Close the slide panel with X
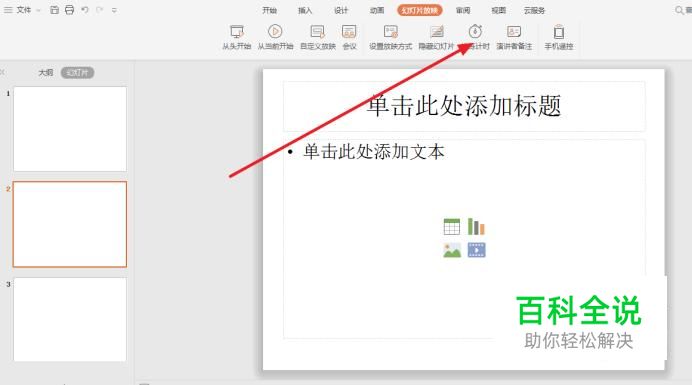 [2, 72]
